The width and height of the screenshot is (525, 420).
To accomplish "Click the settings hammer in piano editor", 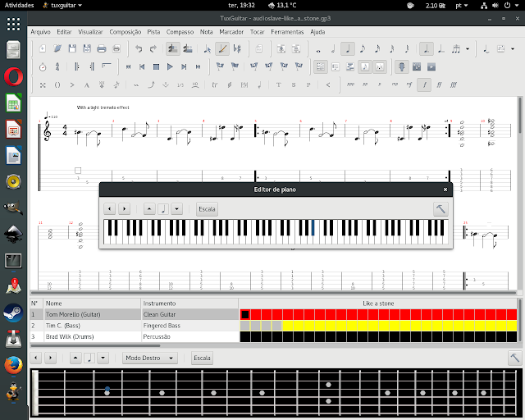I will (x=441, y=209).
